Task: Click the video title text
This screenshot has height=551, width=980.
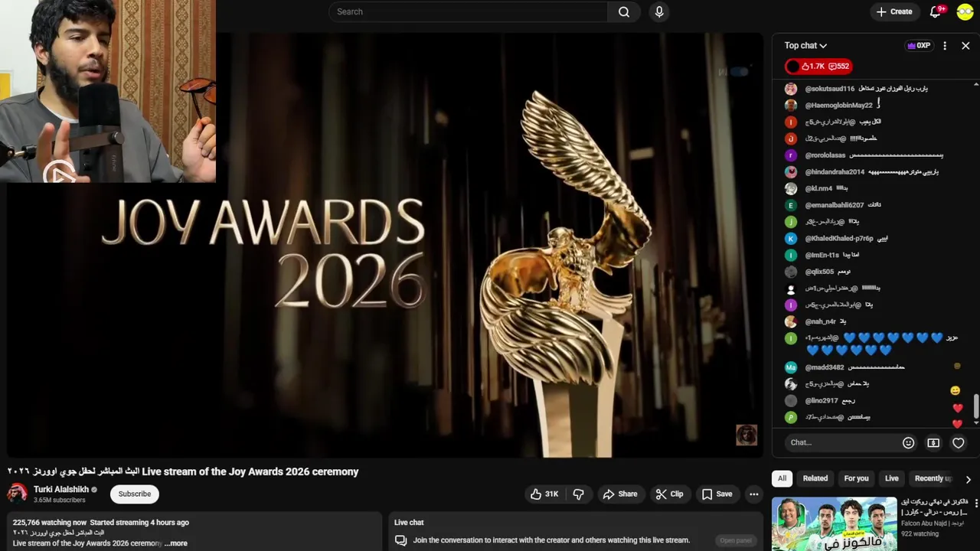Action: pos(183,471)
